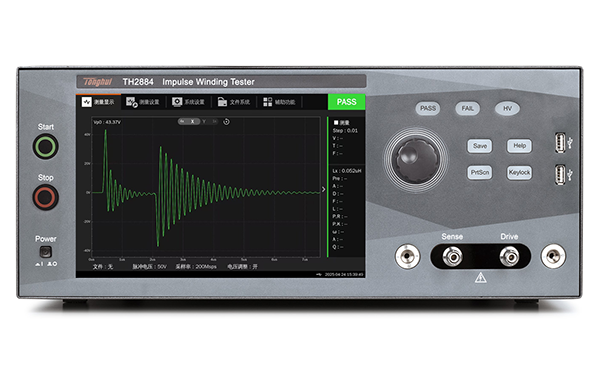Click the TH2884 model label
Viewport: 600px width, 367px height.
[x=138, y=82]
